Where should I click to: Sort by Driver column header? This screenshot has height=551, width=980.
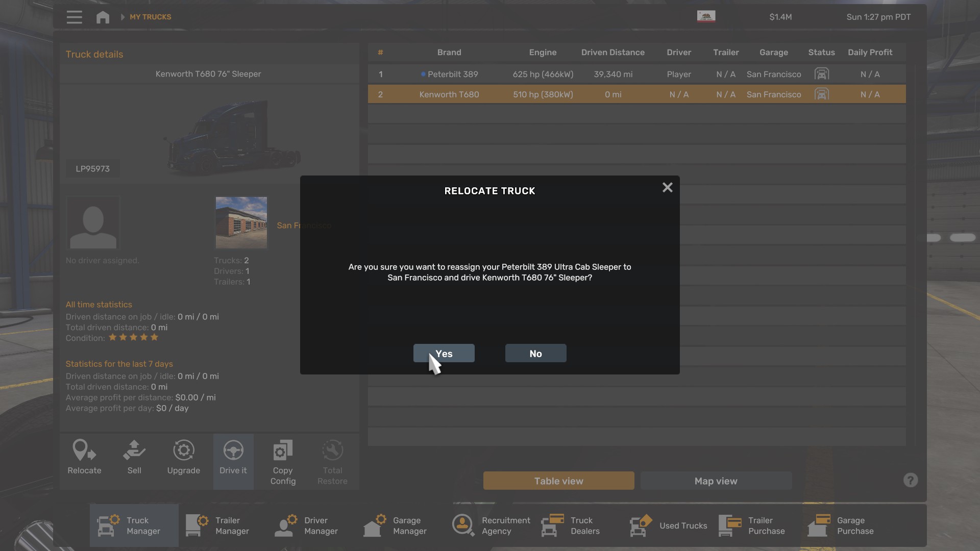[x=679, y=52]
